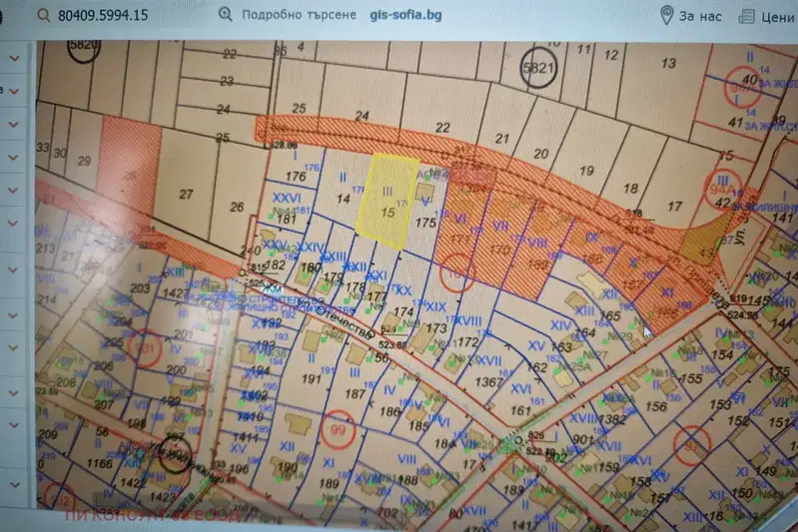Click the За нас map pin icon
798x532 pixels.
tap(666, 16)
